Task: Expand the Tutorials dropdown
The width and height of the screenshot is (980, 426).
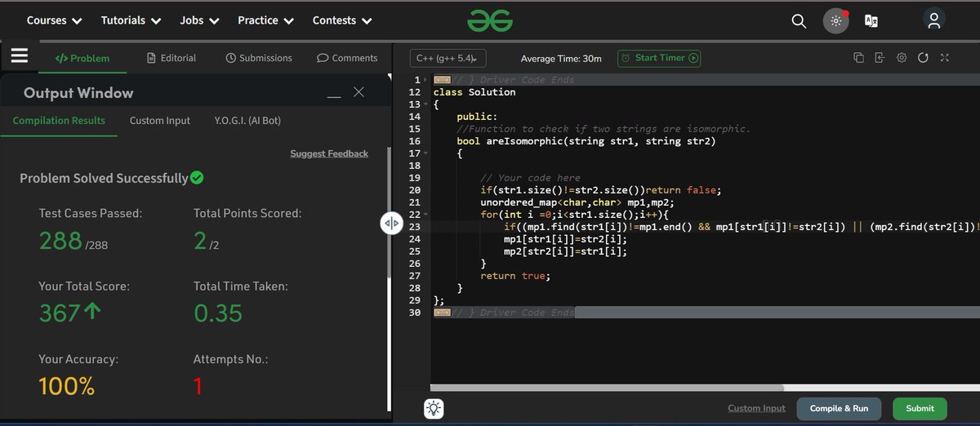Action: click(x=131, y=20)
